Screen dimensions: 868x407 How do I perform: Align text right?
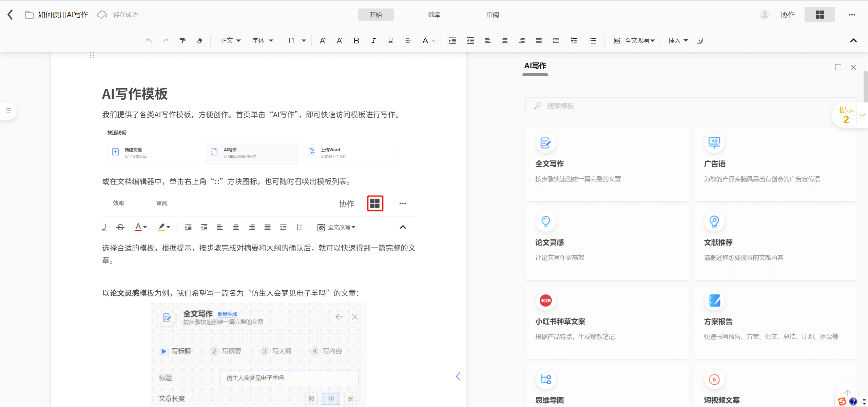tap(522, 40)
